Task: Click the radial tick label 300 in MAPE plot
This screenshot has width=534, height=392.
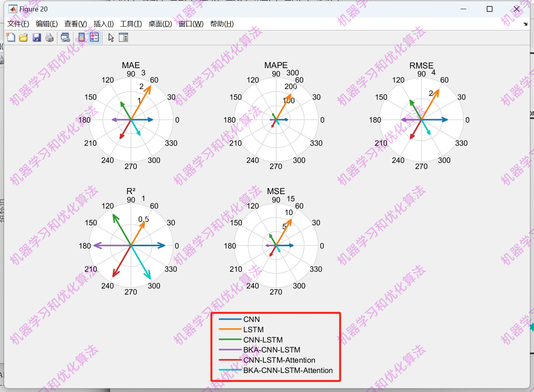Action: point(293,73)
